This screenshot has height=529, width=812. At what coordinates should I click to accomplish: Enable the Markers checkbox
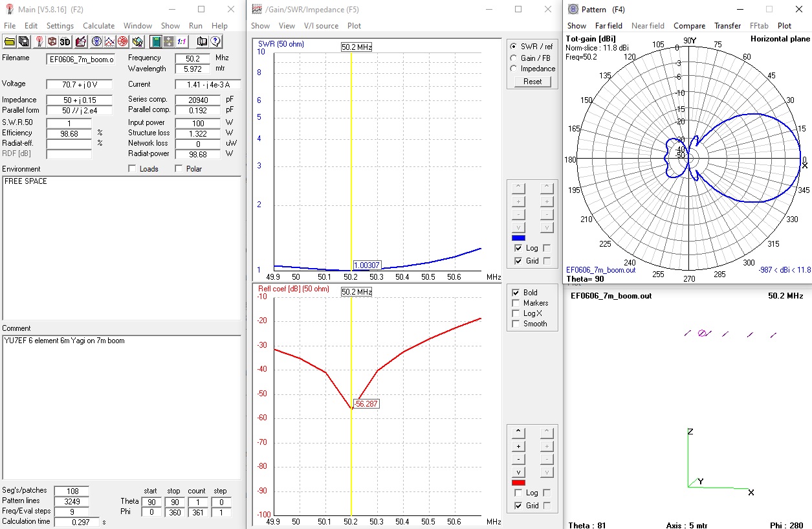coord(516,303)
